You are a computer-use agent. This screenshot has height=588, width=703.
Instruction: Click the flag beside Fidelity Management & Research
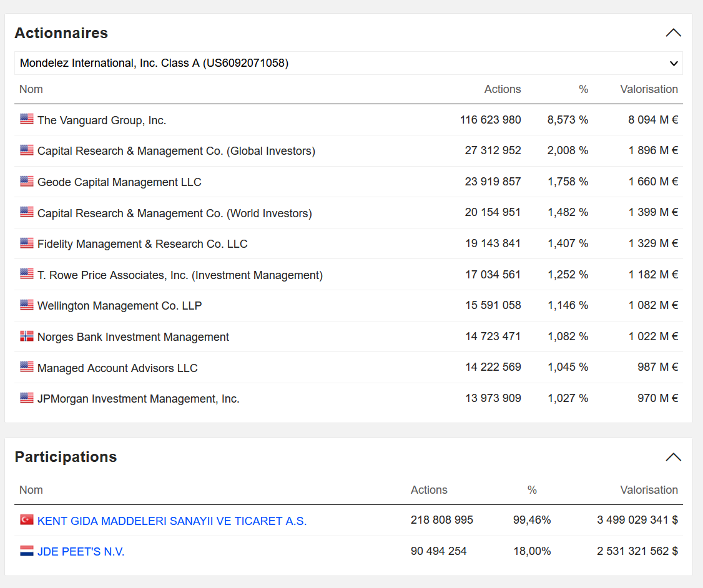pyautogui.click(x=27, y=243)
